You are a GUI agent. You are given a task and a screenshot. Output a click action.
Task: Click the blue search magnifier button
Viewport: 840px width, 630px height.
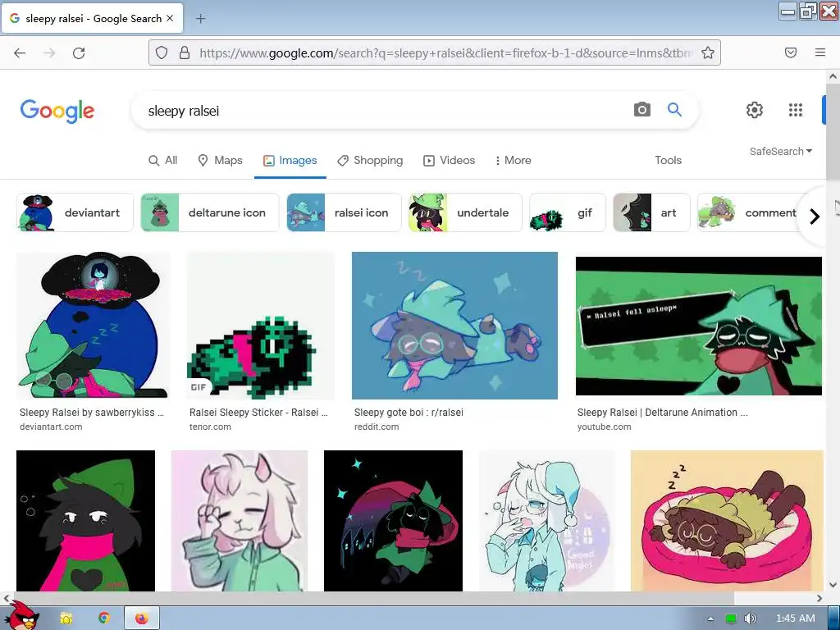[674, 110]
